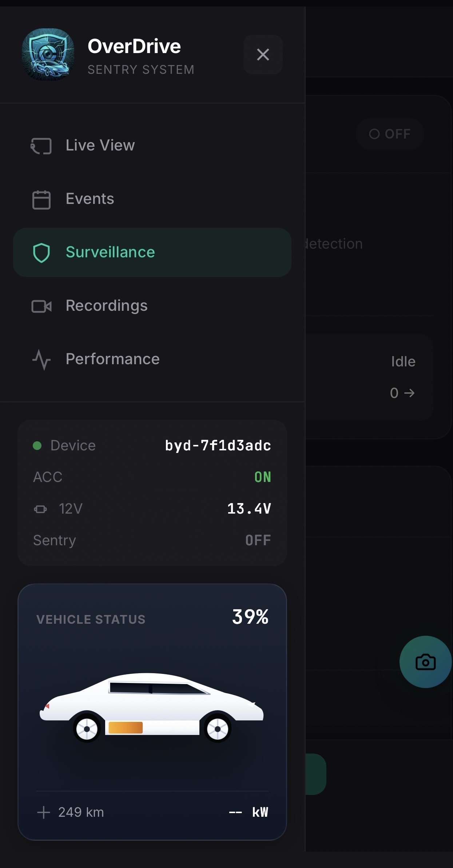This screenshot has width=453, height=868.
Task: Select Performance from the sidebar menu
Action: (112, 359)
